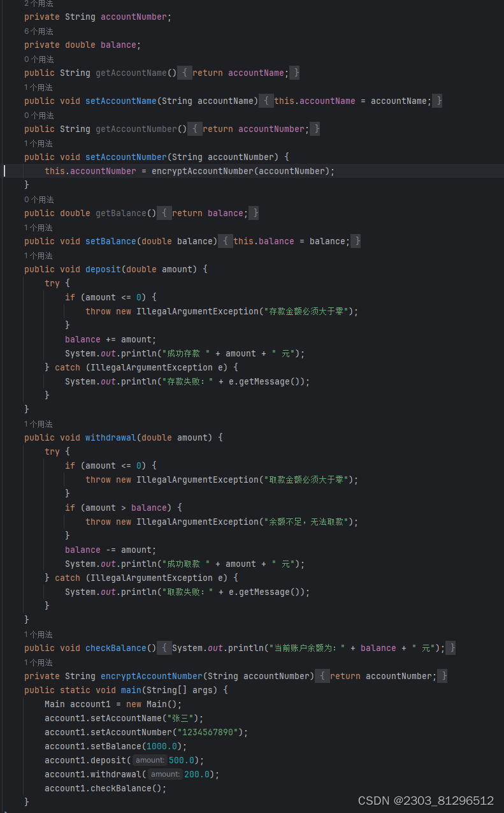Viewport: 504px width, 813px height.
Task: Open the 0个用法 hint above getAccountNumber
Action: point(39,115)
